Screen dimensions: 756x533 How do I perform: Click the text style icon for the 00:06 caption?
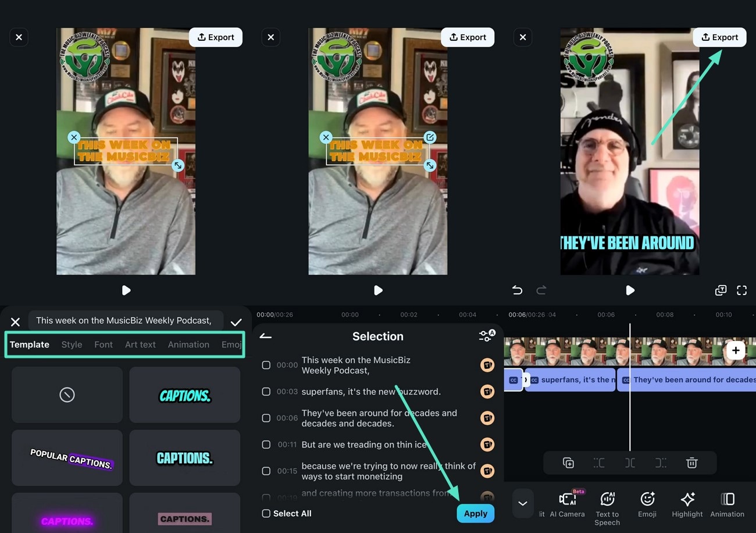pyautogui.click(x=487, y=418)
